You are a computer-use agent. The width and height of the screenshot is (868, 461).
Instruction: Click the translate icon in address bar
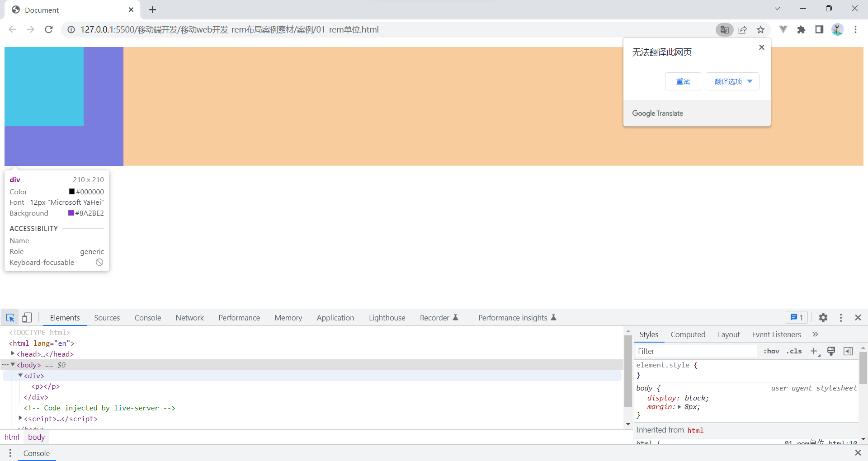pyautogui.click(x=724, y=29)
